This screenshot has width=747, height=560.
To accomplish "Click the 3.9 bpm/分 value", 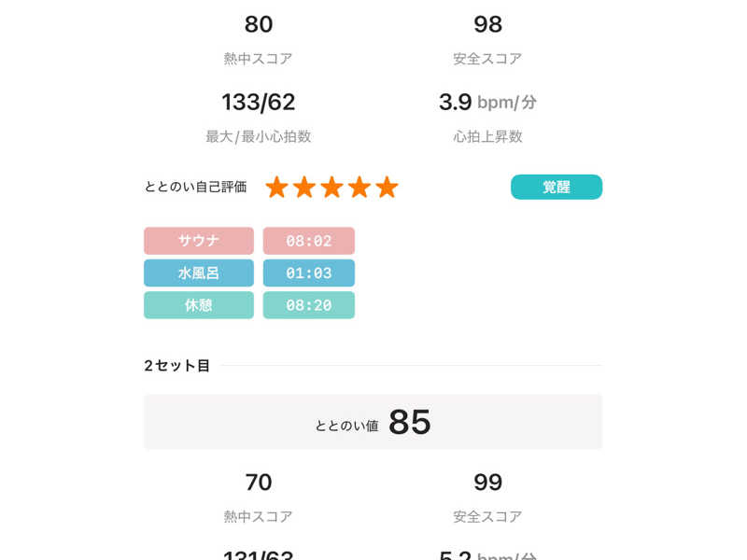I will 487,102.
